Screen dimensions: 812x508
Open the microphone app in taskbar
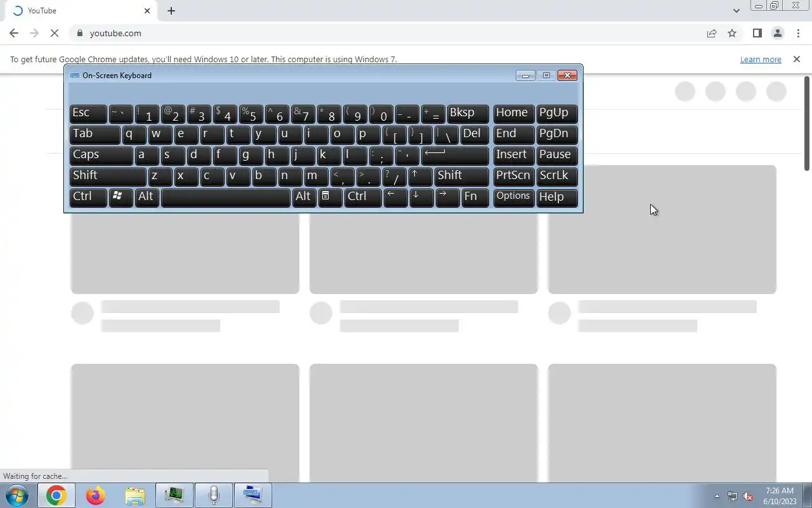(214, 495)
